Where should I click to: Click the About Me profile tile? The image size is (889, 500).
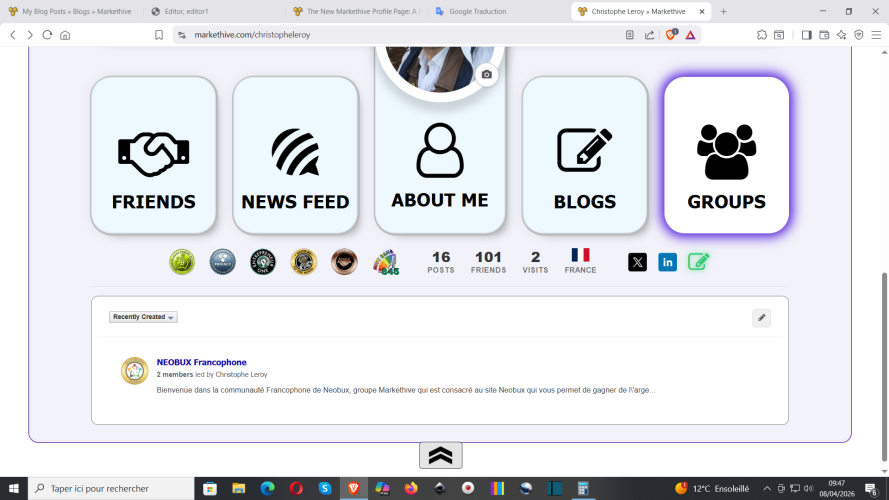click(x=440, y=160)
